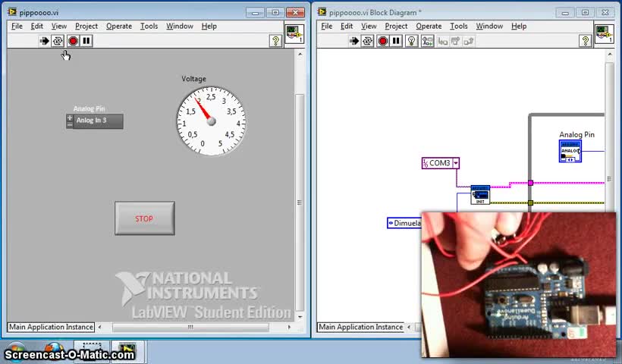
Task: Click the Arduino webcam video overlay
Action: click(x=519, y=284)
